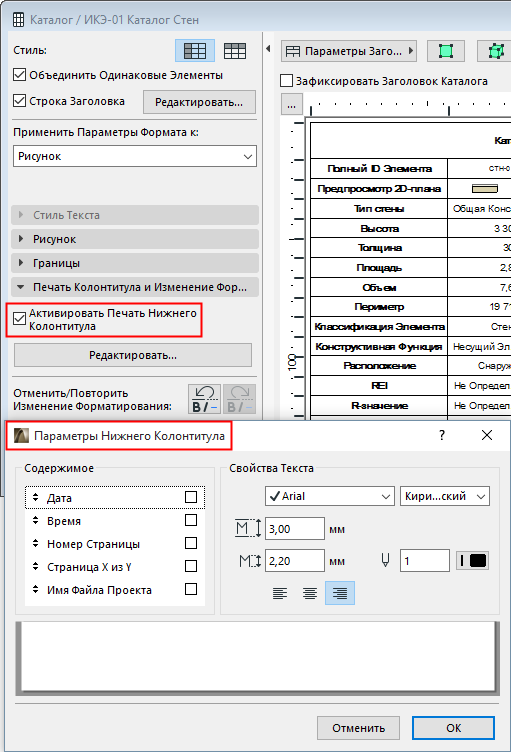Viewport: 511px width, 752px height.
Task: Click the catalog grid icon in the title bar
Action: tap(18, 20)
